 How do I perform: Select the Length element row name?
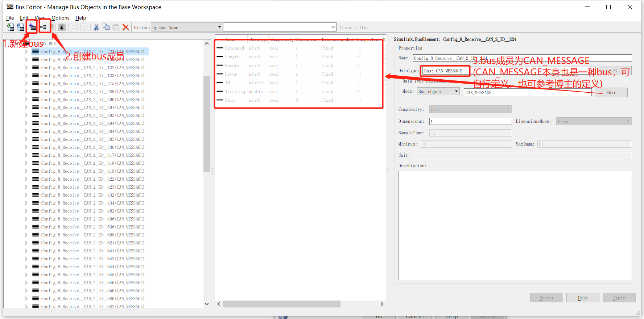[232, 57]
